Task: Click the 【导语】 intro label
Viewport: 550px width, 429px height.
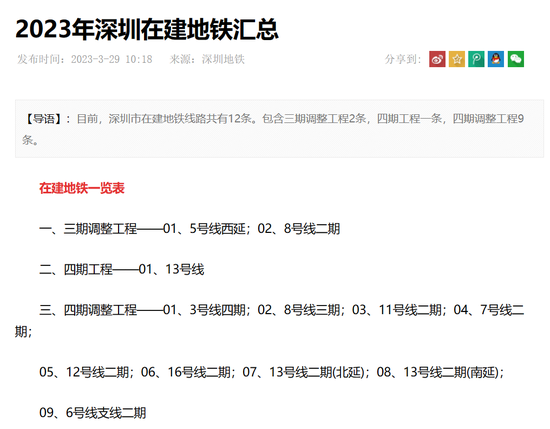Action: tap(42, 119)
